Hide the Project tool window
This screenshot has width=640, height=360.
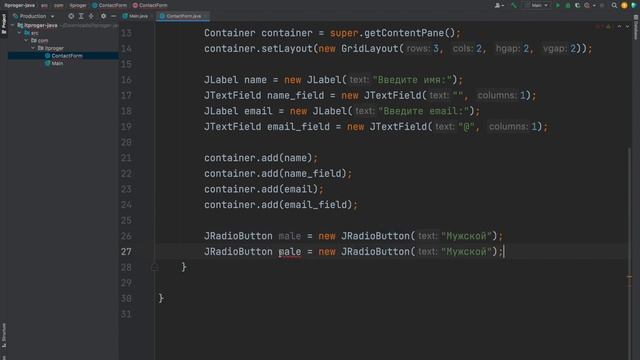[113, 16]
